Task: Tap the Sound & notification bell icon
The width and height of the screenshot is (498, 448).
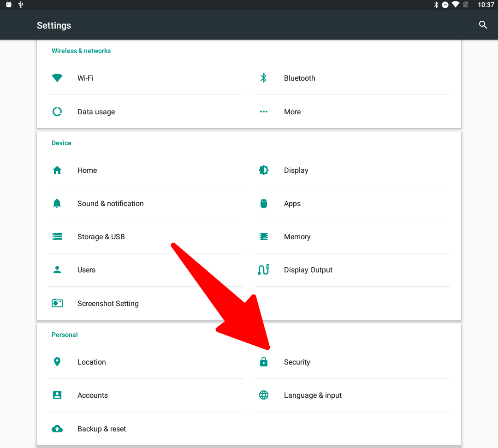Action: point(57,203)
